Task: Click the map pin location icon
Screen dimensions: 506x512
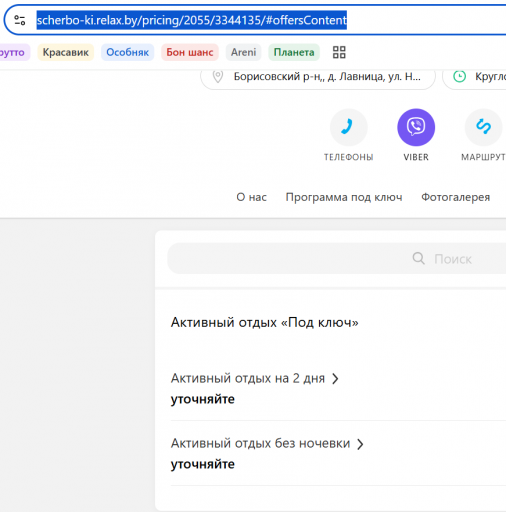Action: pos(218,77)
